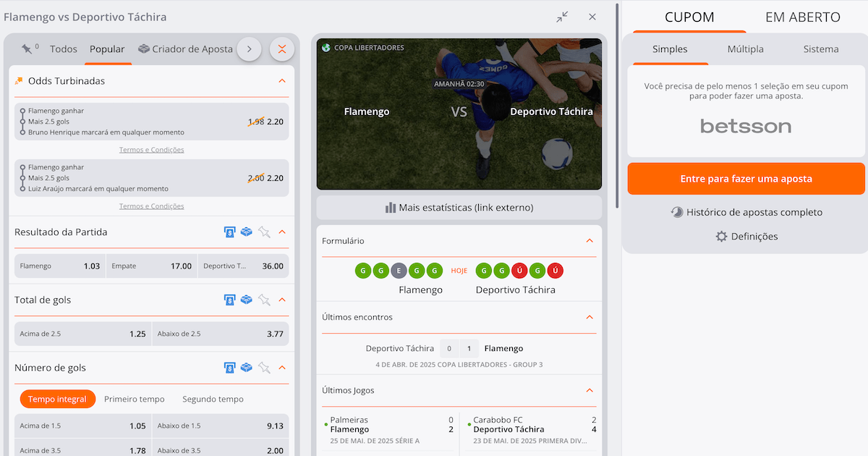Image resolution: width=868 pixels, height=456 pixels.
Task: Open the EM ABERTO tab
Action: click(x=803, y=17)
